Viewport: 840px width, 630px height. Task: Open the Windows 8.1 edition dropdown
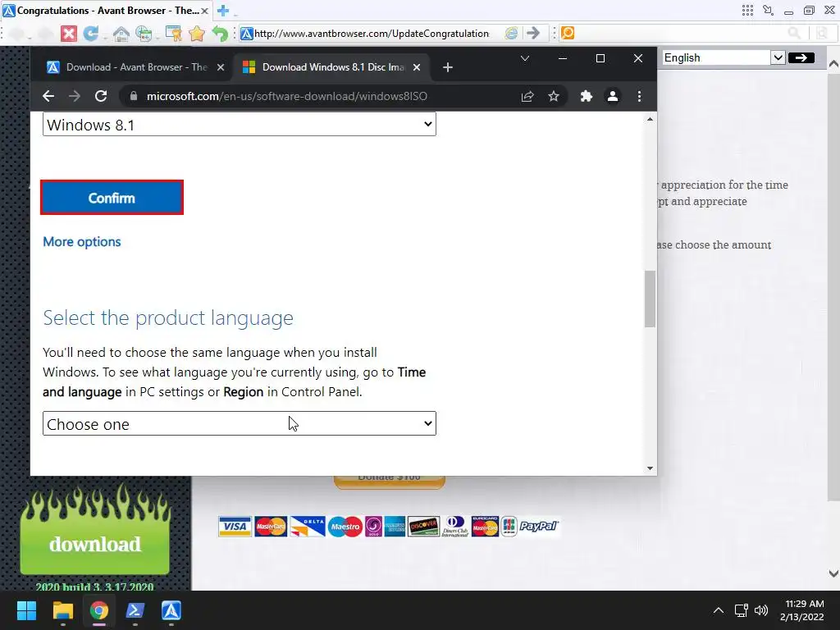(x=240, y=125)
